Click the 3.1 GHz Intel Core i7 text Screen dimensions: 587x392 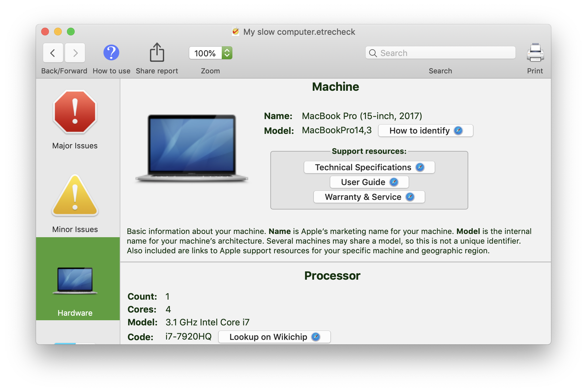point(208,322)
